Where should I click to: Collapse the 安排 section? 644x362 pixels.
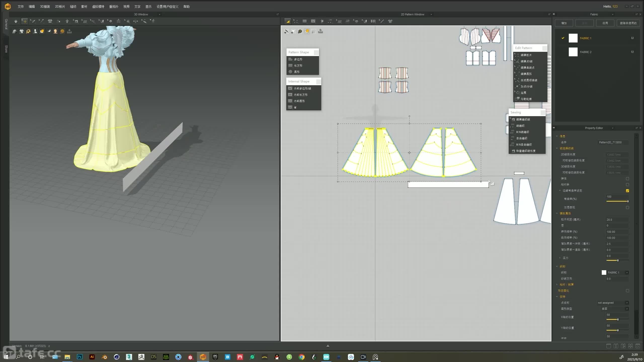[x=557, y=296]
